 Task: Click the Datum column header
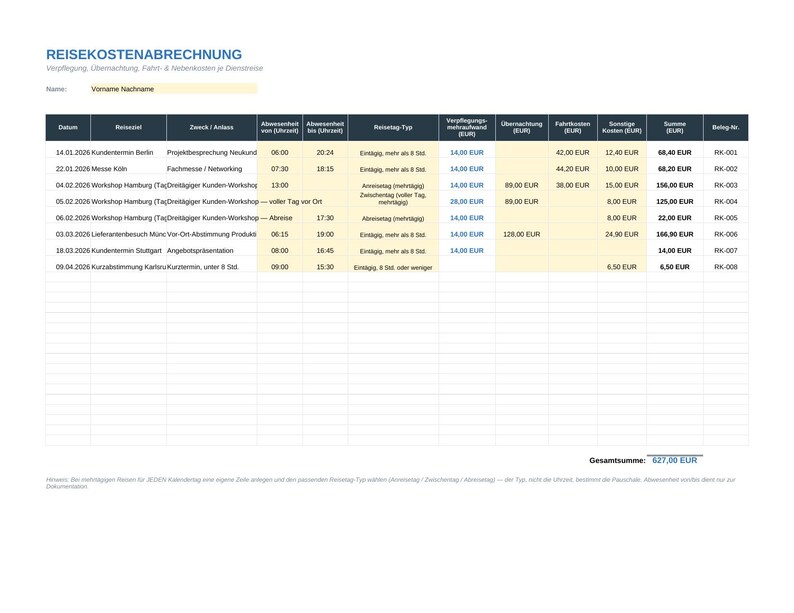tap(68, 128)
